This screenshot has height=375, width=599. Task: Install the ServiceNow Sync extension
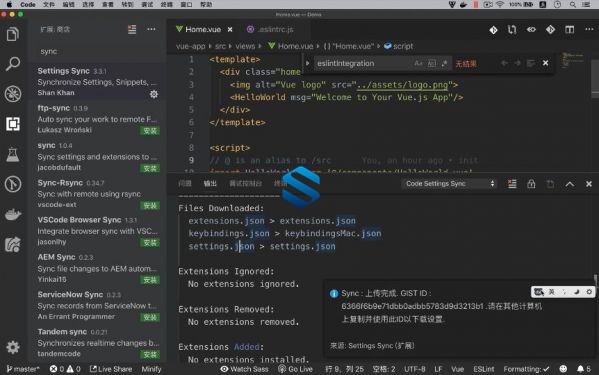(150, 317)
